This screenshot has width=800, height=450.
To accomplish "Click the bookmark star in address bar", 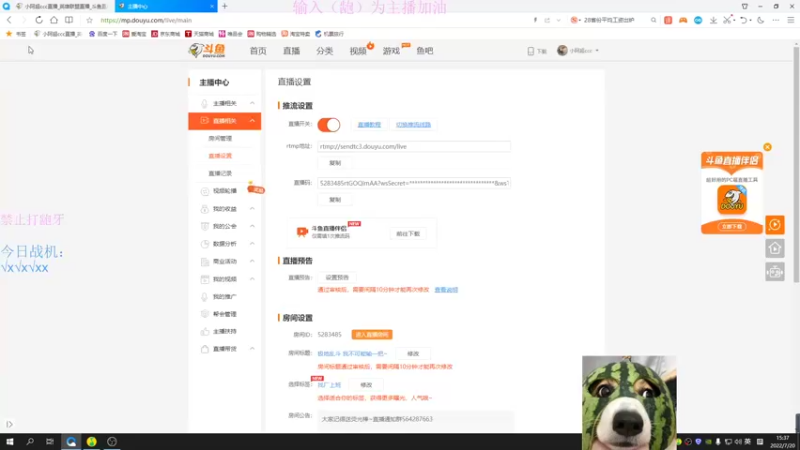I will [x=89, y=20].
